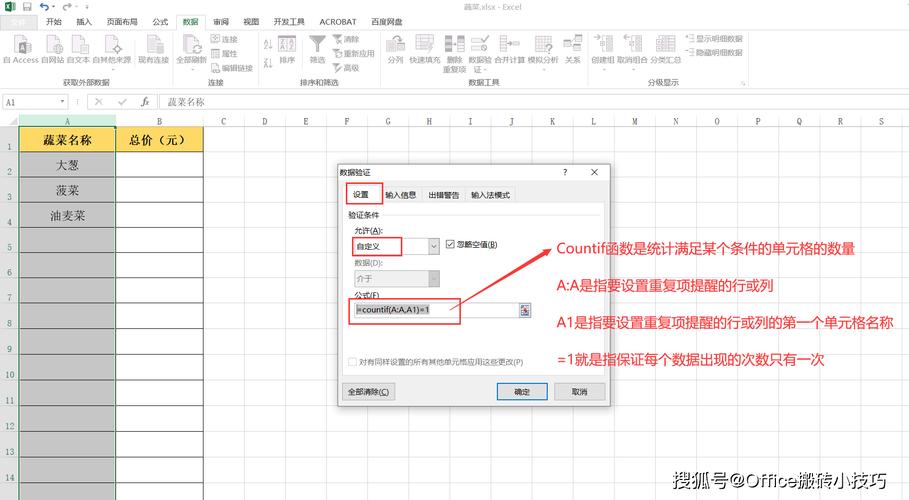Click the 连接 connections item
909x500 pixels.
click(x=224, y=39)
